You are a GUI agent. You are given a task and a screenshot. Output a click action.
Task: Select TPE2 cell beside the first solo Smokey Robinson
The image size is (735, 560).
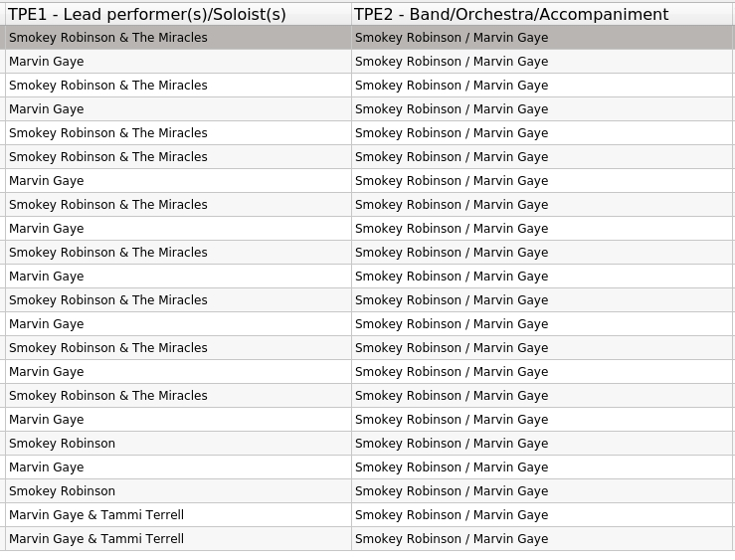(x=452, y=444)
